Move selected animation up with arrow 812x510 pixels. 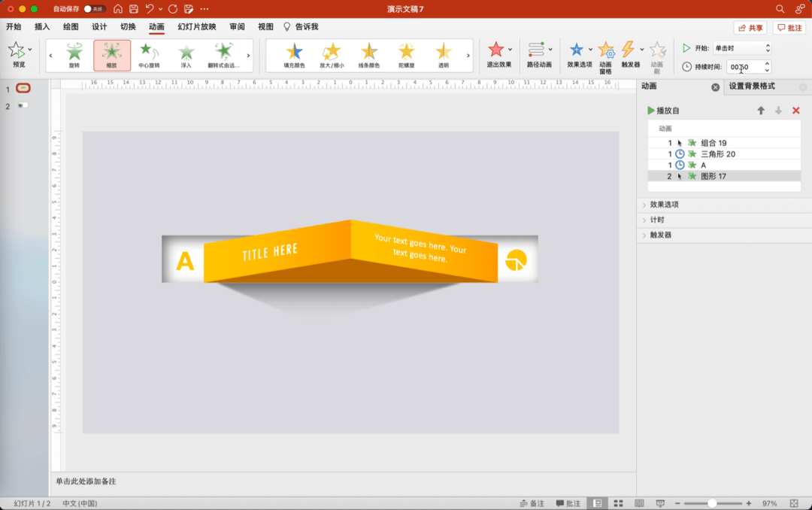point(761,111)
